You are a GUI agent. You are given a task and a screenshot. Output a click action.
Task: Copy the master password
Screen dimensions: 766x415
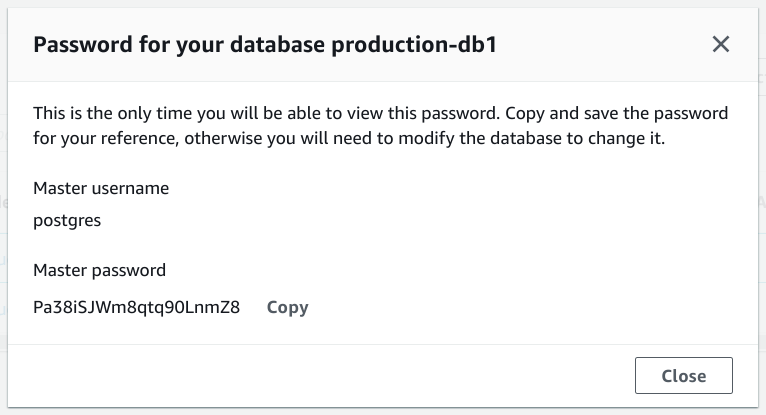pos(287,307)
